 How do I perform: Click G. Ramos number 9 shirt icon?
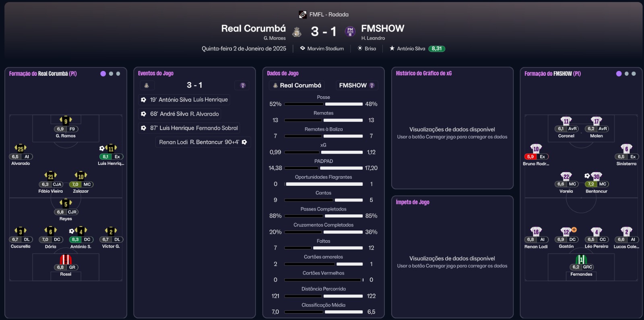66,120
